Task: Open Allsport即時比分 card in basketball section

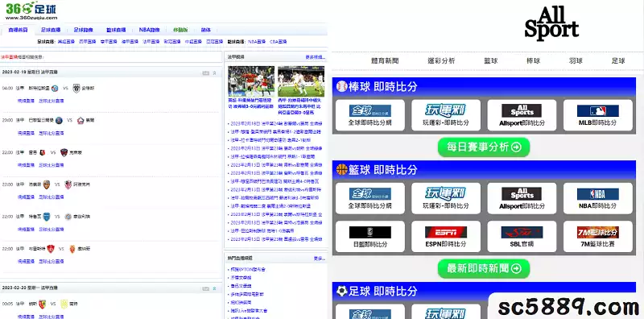Action: pos(522,198)
